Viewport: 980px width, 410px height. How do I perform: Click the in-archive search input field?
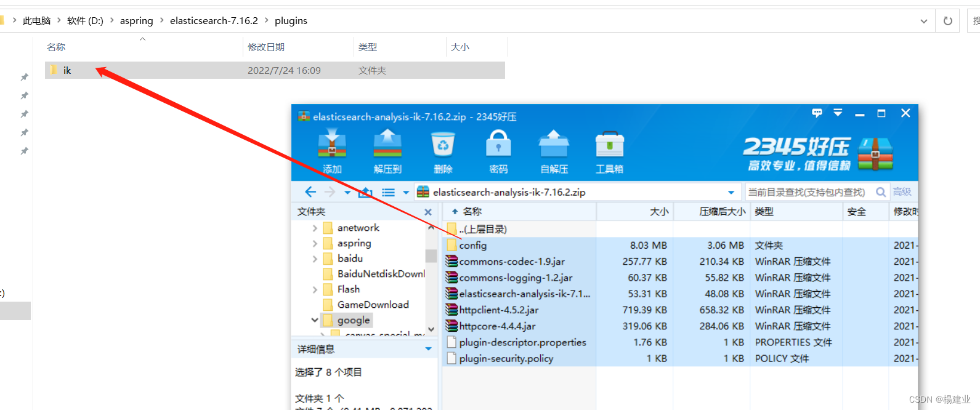(x=809, y=192)
